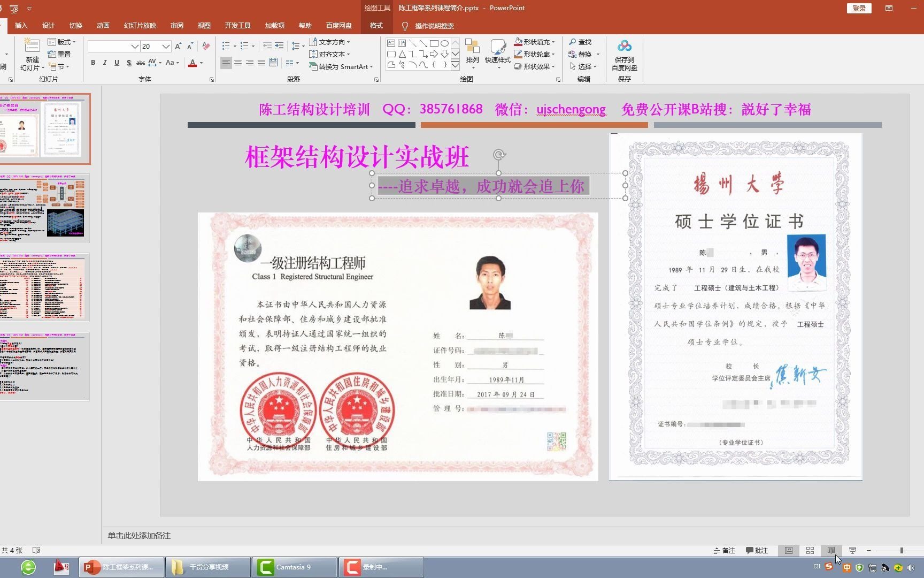This screenshot has width=924, height=578.
Task: Click the 转换为 SmartArt icon
Action: point(315,66)
